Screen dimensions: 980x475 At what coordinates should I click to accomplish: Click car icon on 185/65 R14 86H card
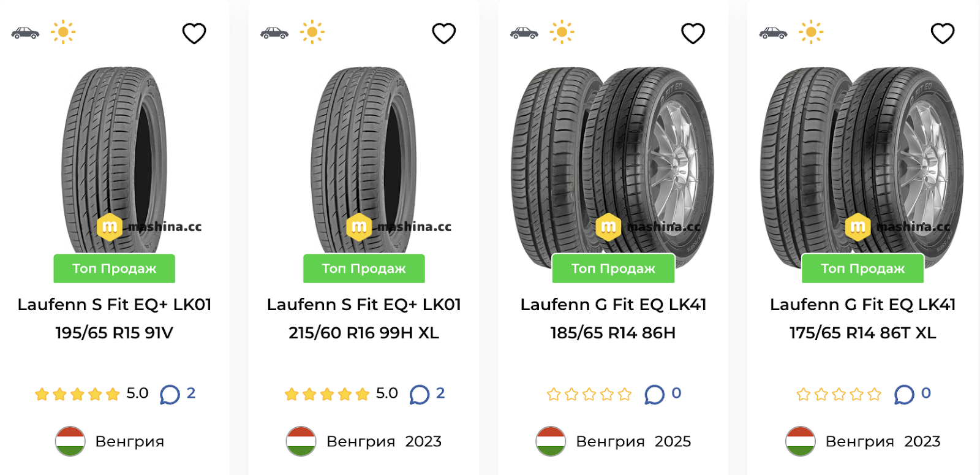click(x=524, y=32)
